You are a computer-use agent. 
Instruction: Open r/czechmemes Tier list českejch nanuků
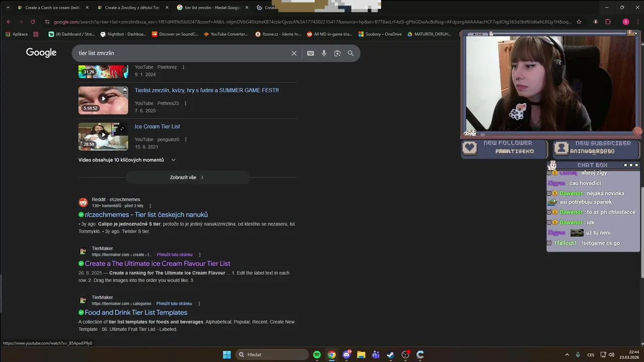(146, 215)
